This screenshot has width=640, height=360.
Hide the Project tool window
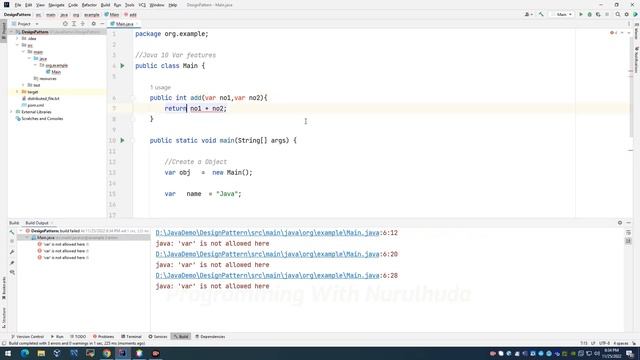[102, 24]
